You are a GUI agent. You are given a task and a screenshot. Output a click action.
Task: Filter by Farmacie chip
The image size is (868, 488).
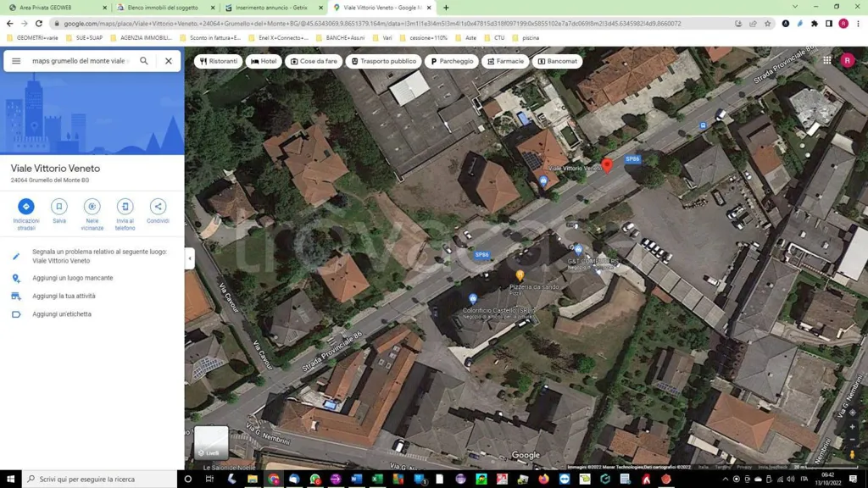pyautogui.click(x=505, y=61)
